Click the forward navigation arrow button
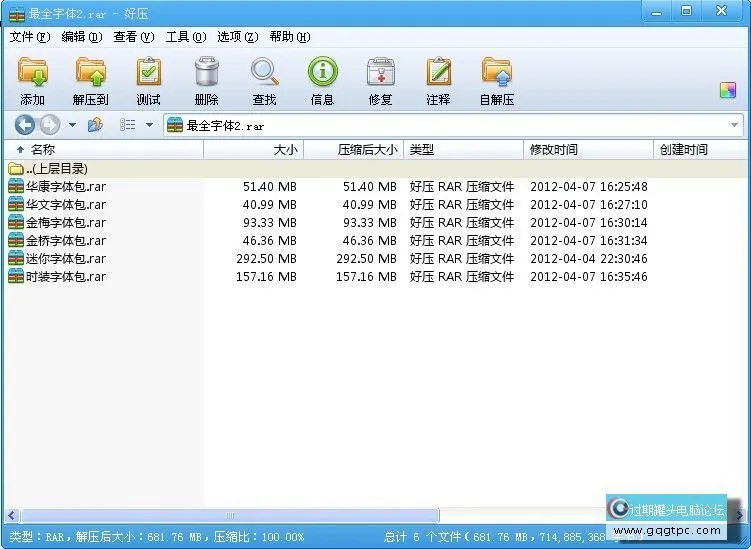 click(50, 125)
